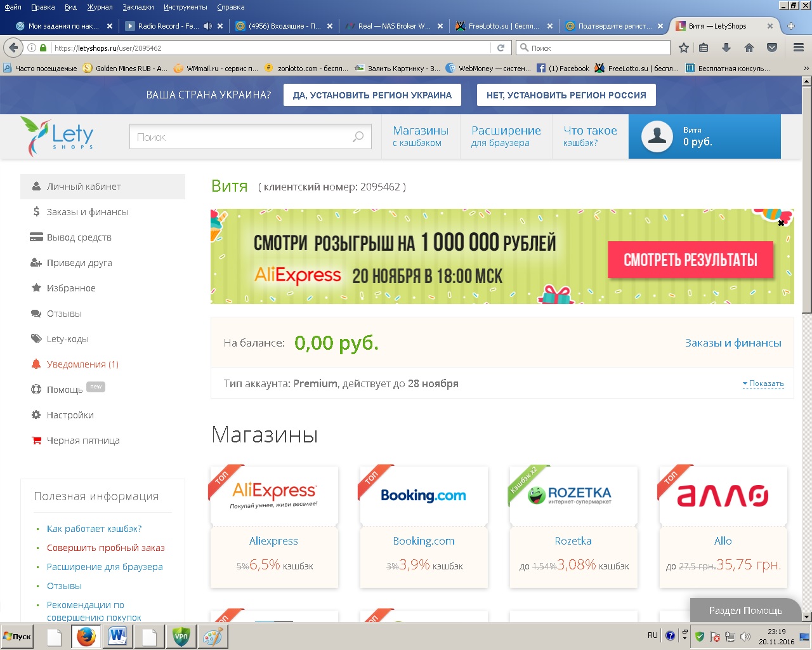Image resolution: width=812 pixels, height=650 pixels.
Task: Open the Firefox hamburger menu
Action: 799,48
